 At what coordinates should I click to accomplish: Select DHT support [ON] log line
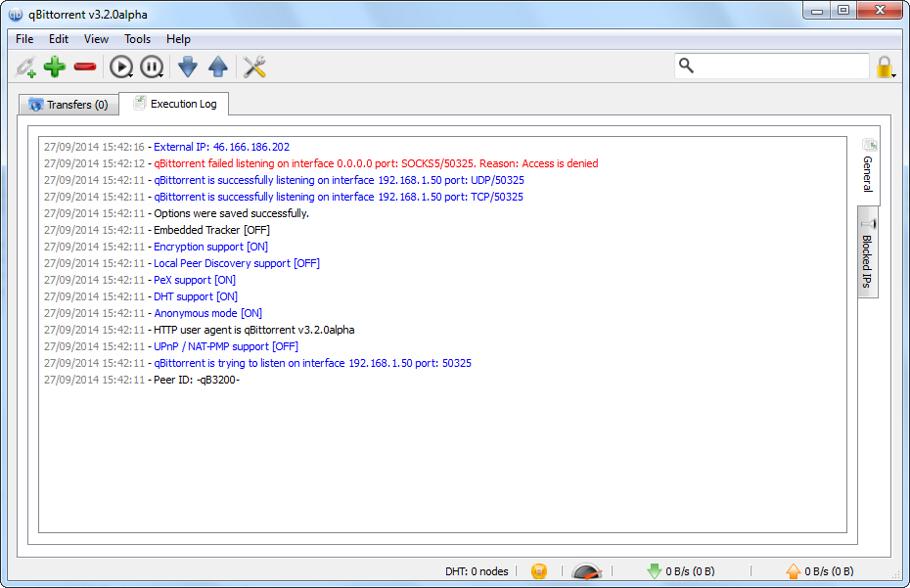141,296
